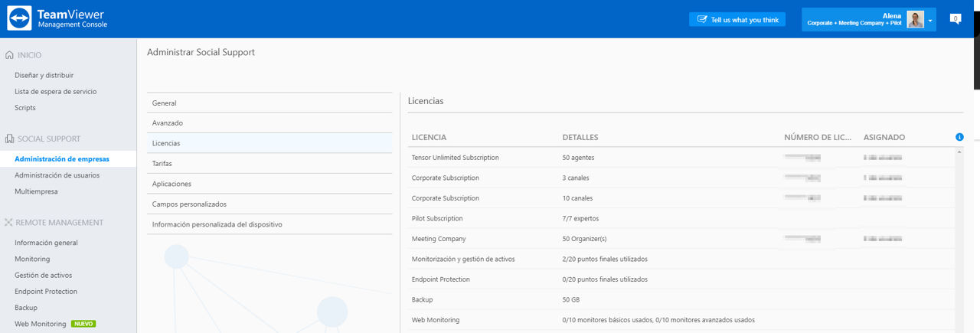Click the tools icon beside REMOTE MANAGEMENT
The image size is (980, 333).
click(9, 222)
